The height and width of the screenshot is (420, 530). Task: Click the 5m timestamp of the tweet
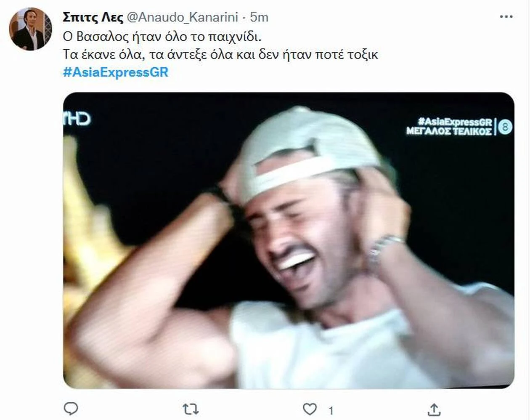(259, 17)
